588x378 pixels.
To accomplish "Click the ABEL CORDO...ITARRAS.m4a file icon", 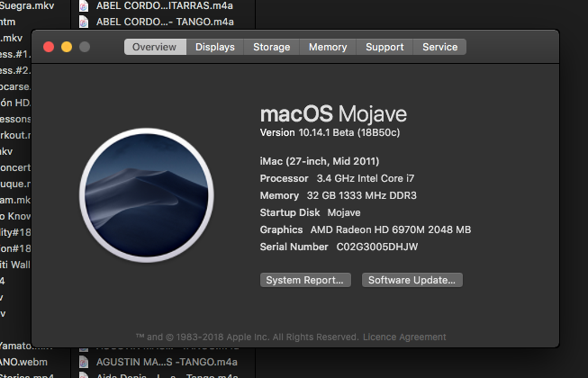I will coord(84,5).
